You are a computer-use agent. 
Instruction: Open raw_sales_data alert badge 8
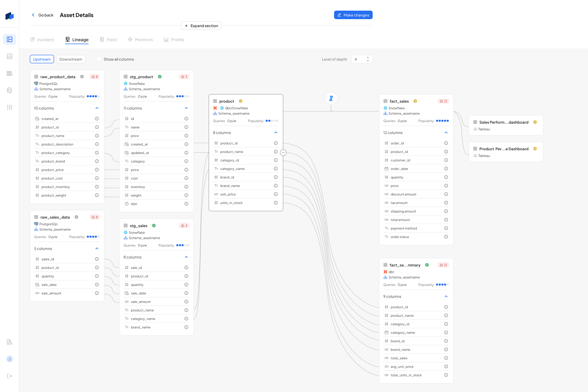click(95, 217)
